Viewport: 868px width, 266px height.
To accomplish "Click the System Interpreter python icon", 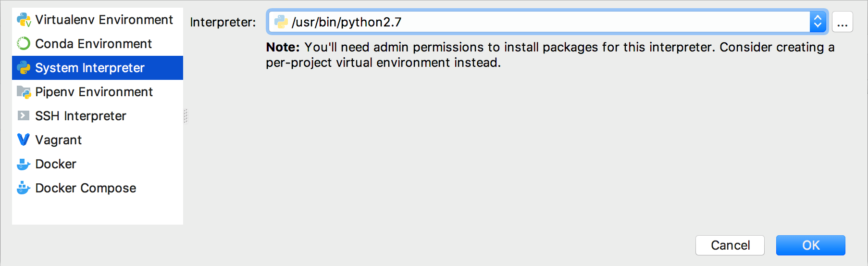I will point(24,68).
